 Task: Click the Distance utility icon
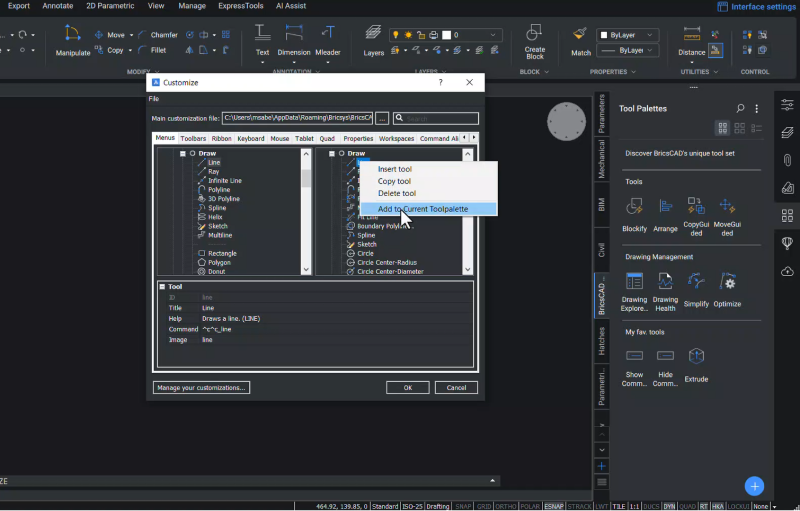tap(692, 34)
